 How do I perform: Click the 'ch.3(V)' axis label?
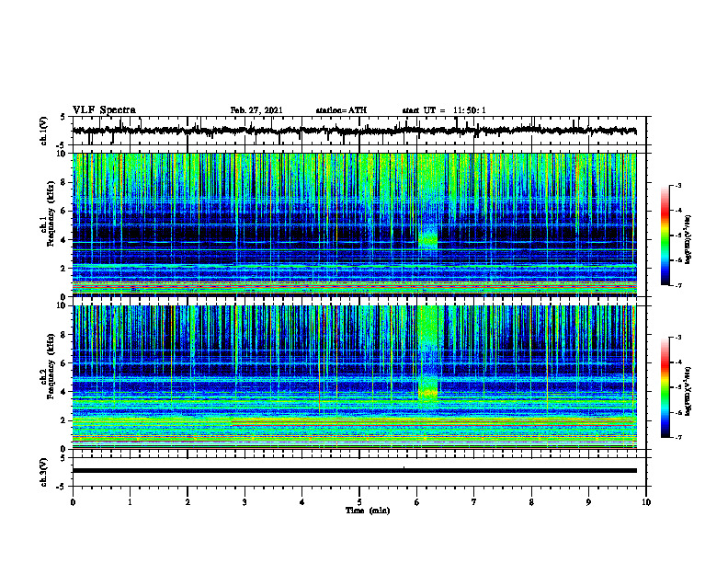44,472
